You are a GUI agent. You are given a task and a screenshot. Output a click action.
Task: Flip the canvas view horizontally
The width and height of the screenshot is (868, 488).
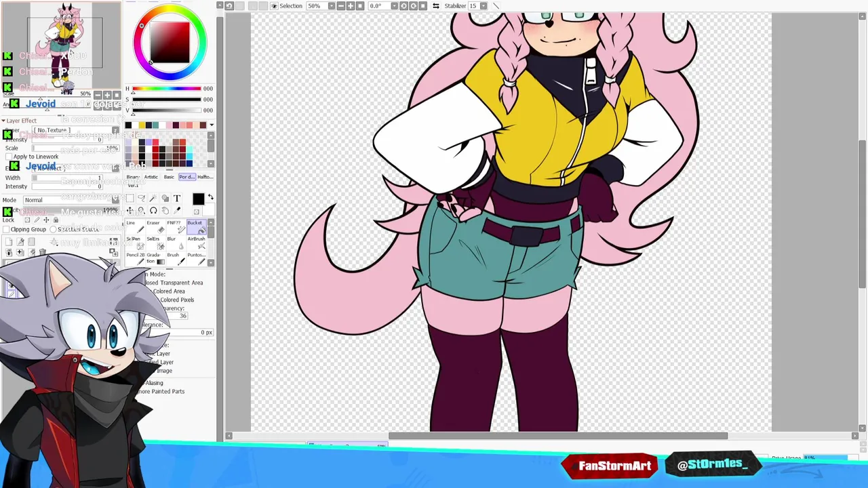436,6
